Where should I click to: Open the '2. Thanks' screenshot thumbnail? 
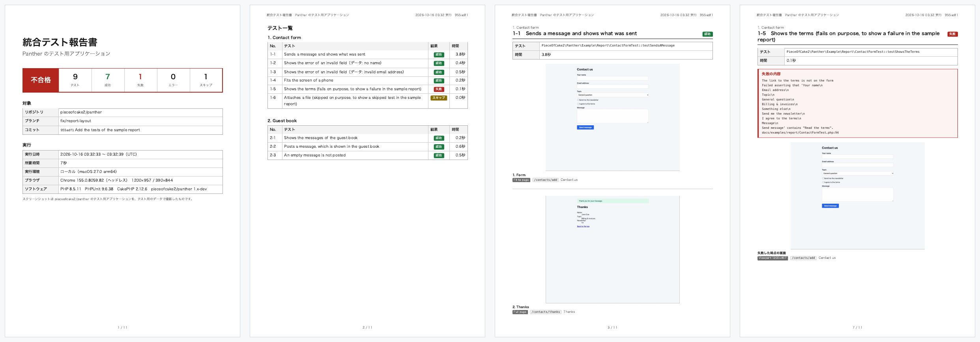click(x=612, y=249)
